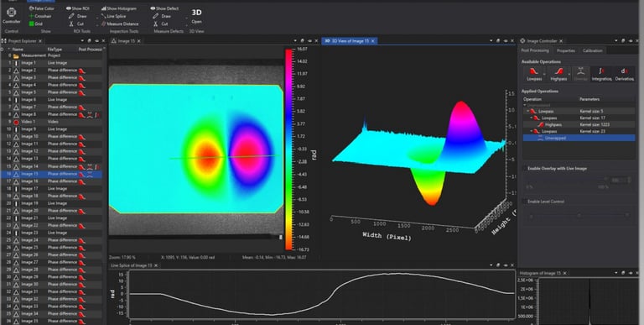Adjust the level control slider
Screen dimensions: 644x325
579,215
